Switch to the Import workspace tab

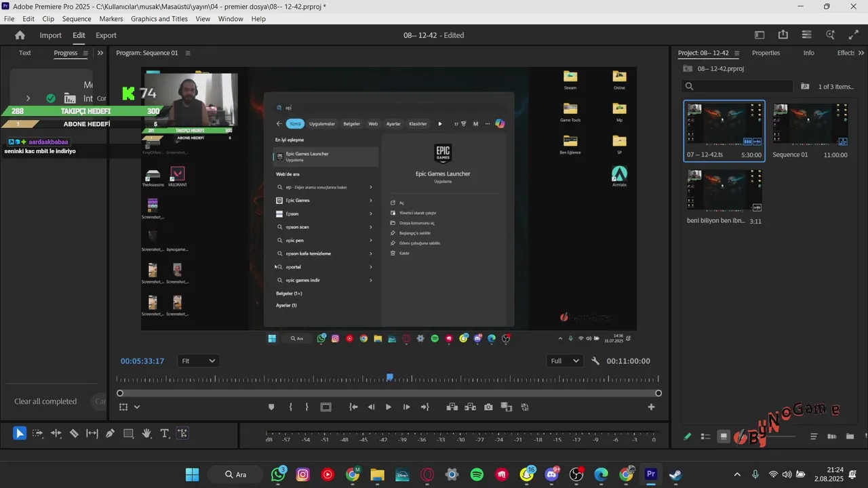coord(50,35)
